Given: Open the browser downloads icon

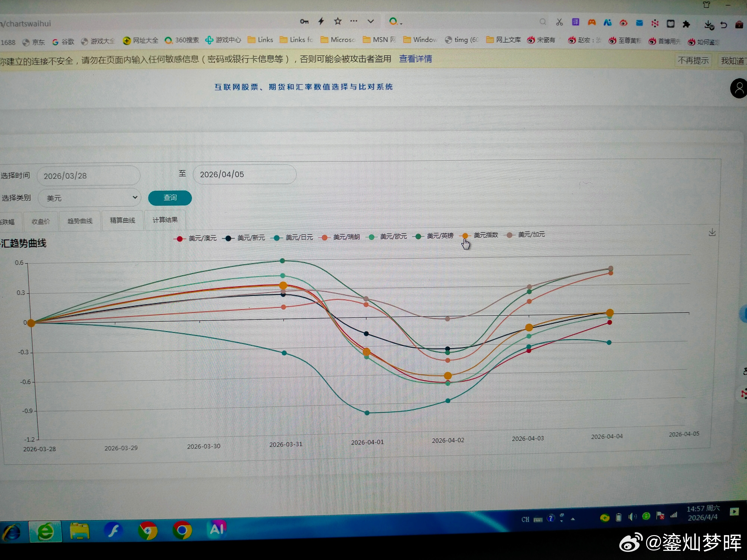Looking at the screenshot, I should click(x=709, y=25).
